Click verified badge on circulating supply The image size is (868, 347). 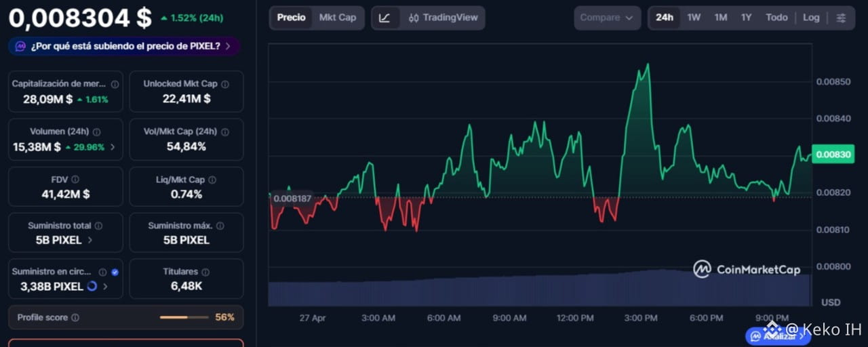click(115, 272)
